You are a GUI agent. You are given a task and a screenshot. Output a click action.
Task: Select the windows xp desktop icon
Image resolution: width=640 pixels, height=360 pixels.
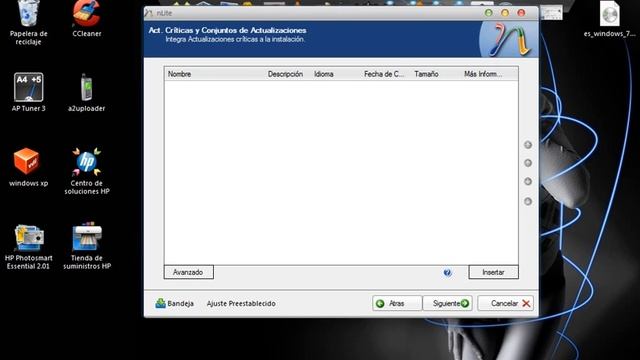pyautogui.click(x=29, y=167)
